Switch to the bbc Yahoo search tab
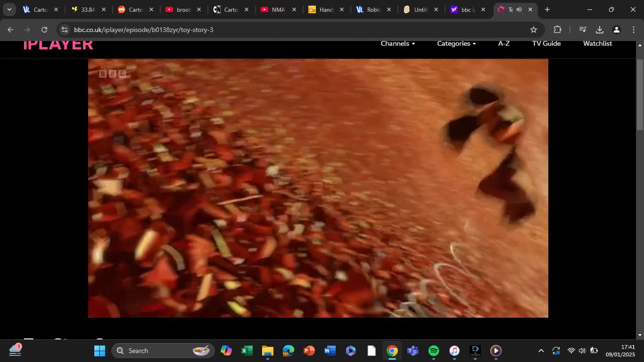This screenshot has height=362, width=644. [x=468, y=9]
